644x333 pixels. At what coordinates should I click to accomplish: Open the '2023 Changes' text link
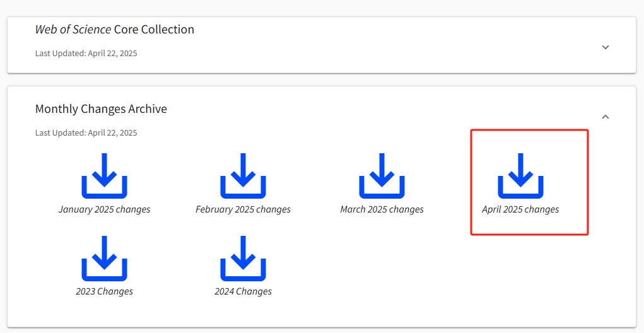104,291
